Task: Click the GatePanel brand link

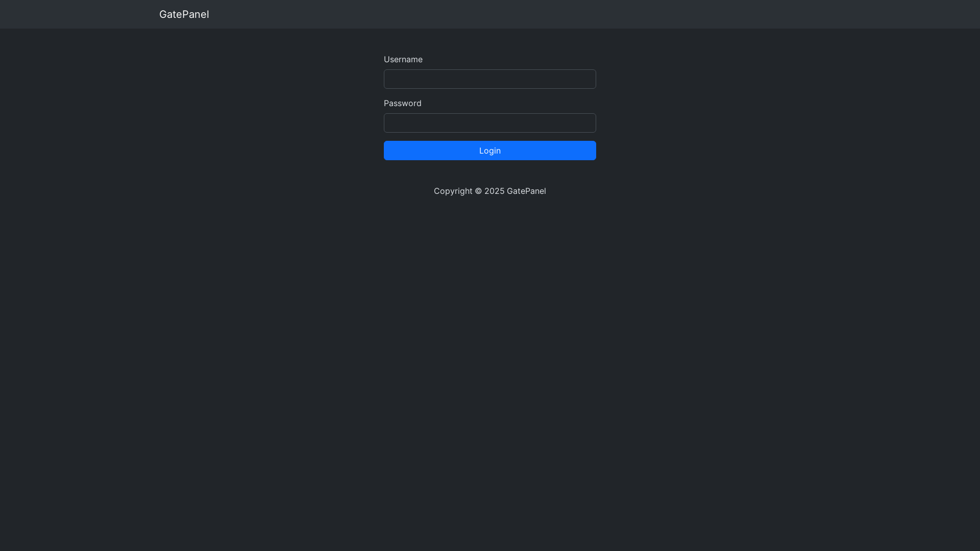Action: pyautogui.click(x=184, y=14)
